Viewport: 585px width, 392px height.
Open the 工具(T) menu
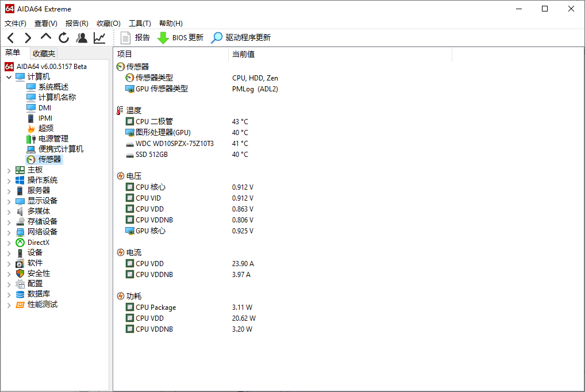(x=140, y=24)
